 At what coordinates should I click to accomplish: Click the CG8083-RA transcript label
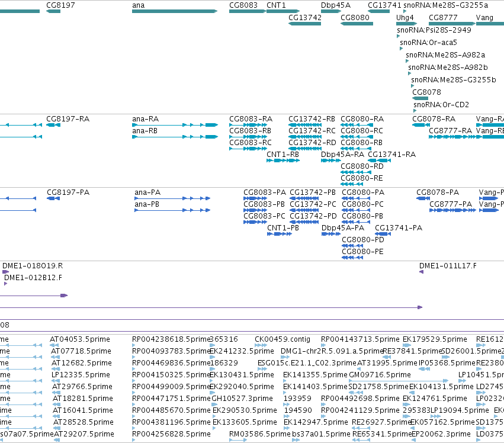coord(251,119)
